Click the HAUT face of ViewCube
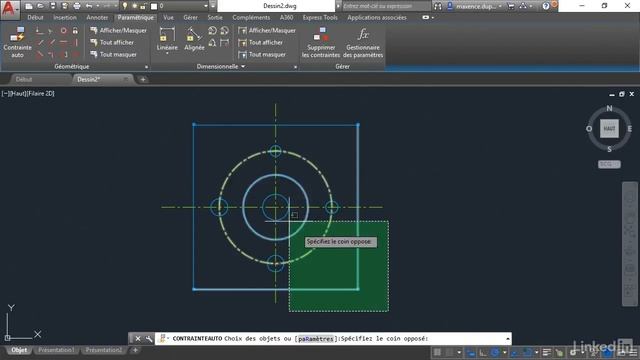The height and width of the screenshot is (360, 640). (x=609, y=129)
